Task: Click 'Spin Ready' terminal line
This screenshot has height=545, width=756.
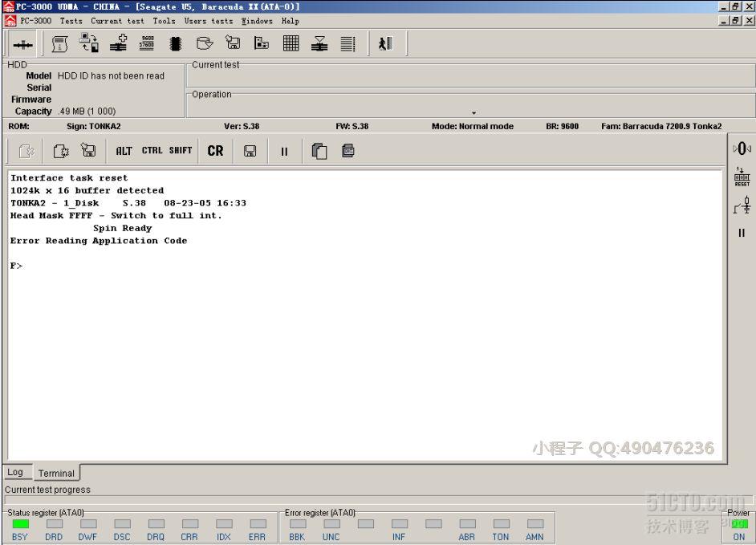Action: coord(123,228)
